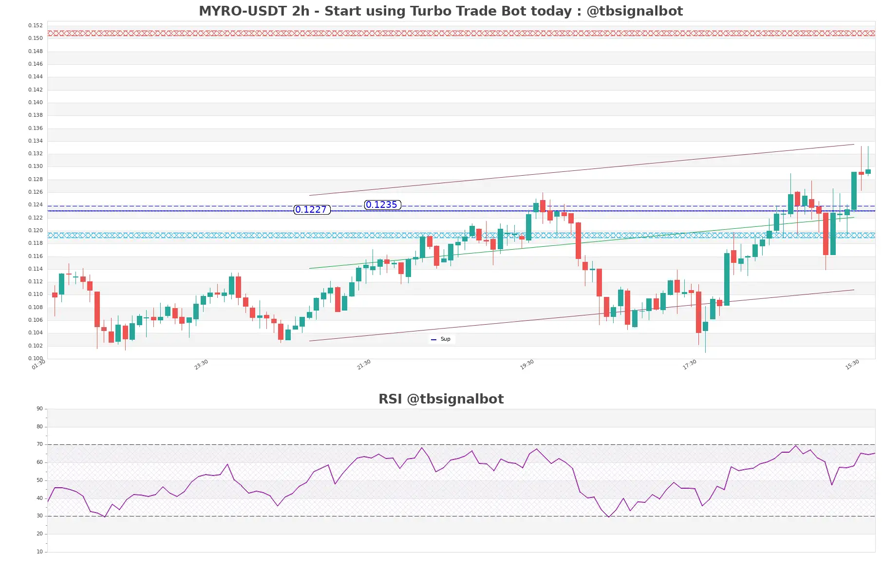Click the 23:30 time axis label
The width and height of the screenshot is (882, 588).
[x=201, y=365]
